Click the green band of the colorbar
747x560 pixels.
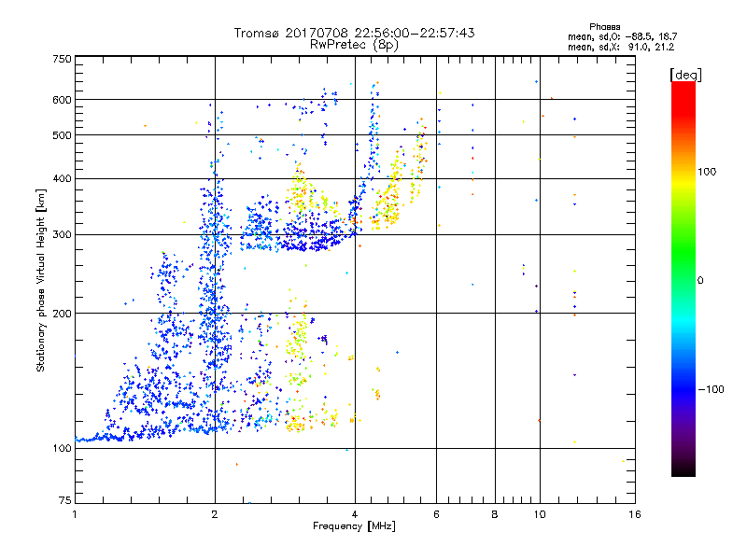(x=684, y=252)
